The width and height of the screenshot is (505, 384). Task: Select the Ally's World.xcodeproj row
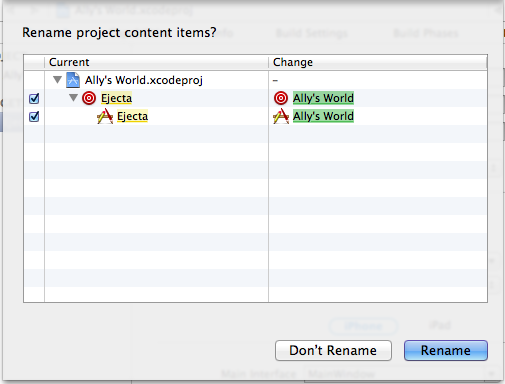(255, 80)
